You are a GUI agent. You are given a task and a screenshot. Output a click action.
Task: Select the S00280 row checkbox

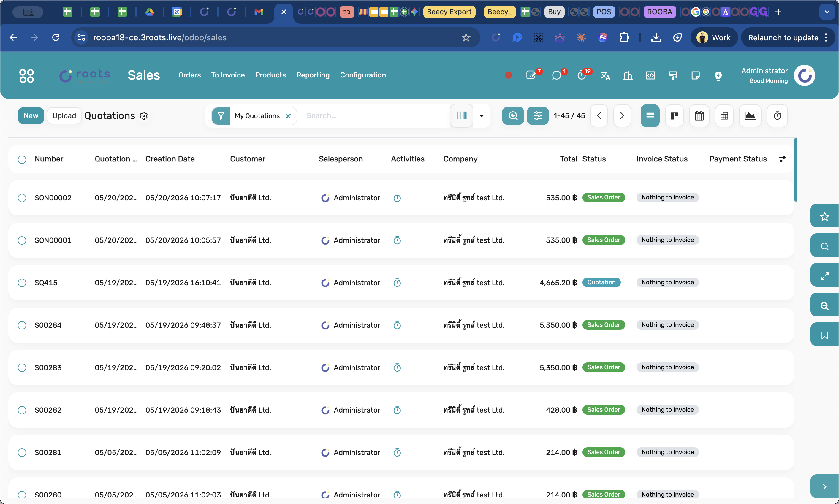[22, 495]
